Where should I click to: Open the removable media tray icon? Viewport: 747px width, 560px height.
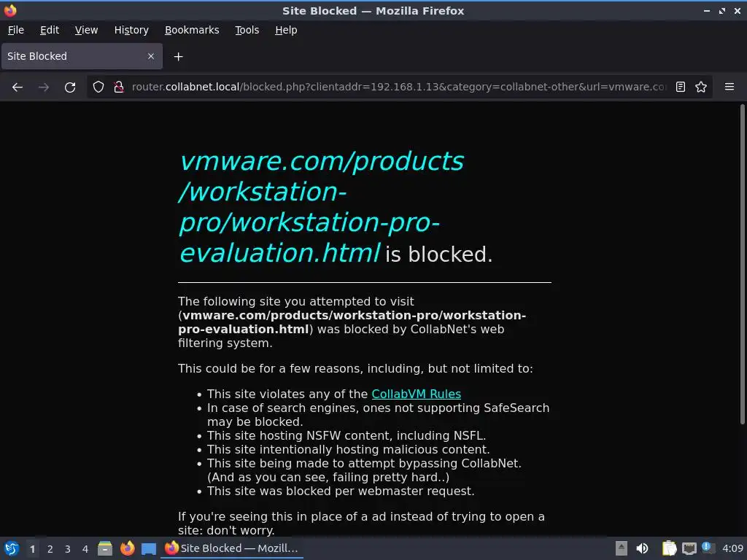[621, 548]
